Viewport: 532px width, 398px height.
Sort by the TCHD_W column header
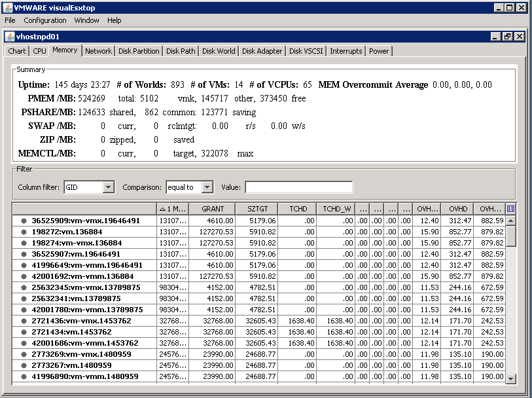[x=336, y=209]
